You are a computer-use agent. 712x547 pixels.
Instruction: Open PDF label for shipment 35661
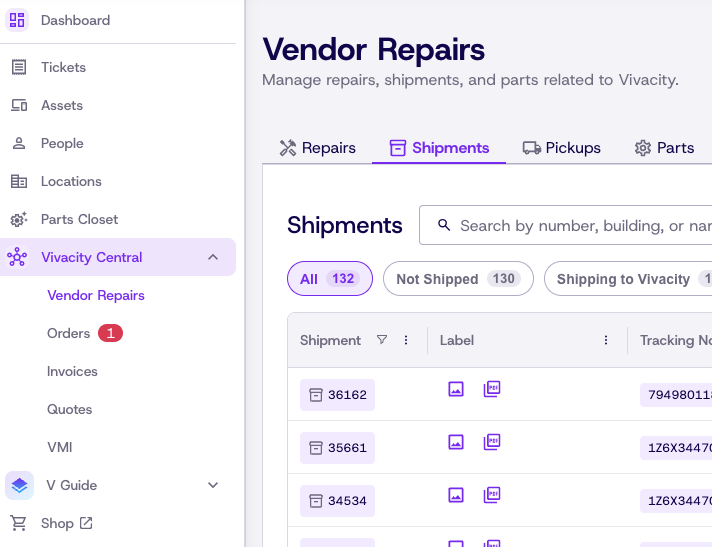click(492, 442)
